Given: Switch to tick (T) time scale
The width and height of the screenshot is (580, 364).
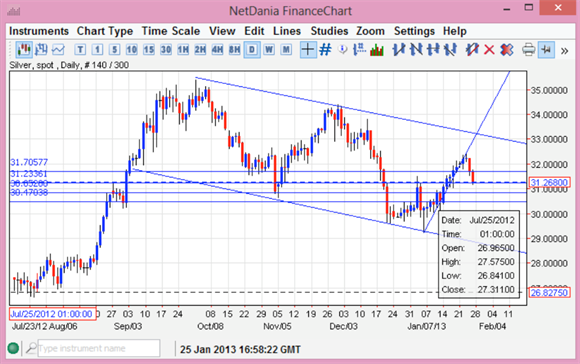Looking at the screenshot, I should pos(80,50).
